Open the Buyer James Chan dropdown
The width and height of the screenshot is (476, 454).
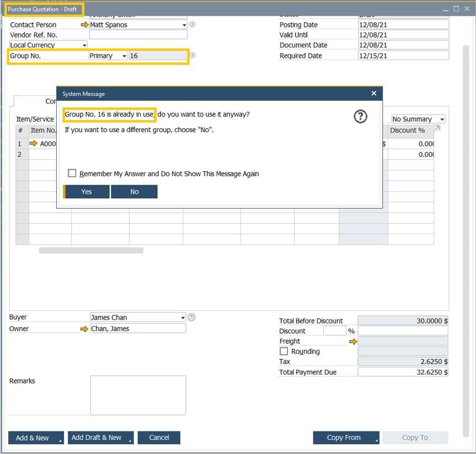(183, 318)
